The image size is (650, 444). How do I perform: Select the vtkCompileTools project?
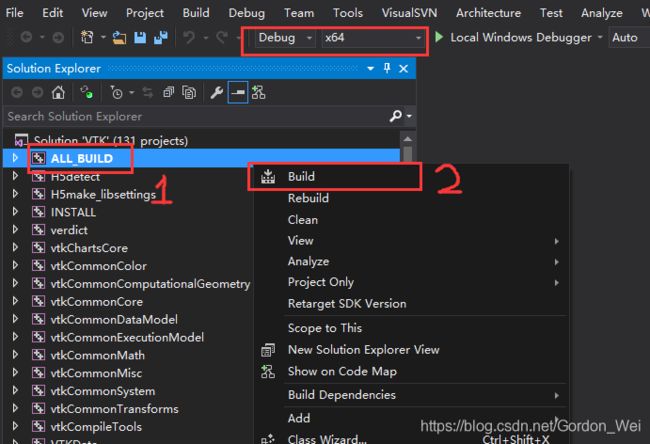pos(96,427)
